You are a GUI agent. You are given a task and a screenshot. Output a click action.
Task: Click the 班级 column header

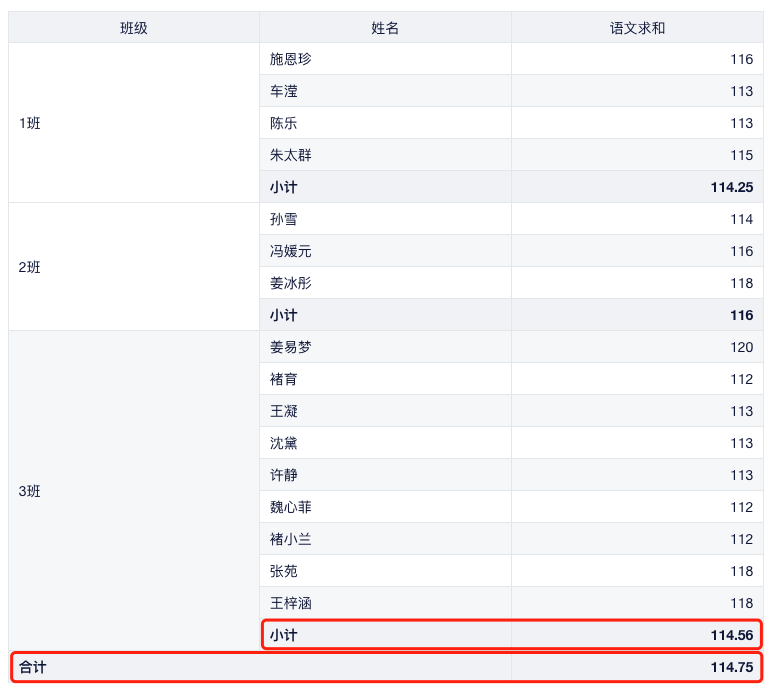tap(134, 28)
